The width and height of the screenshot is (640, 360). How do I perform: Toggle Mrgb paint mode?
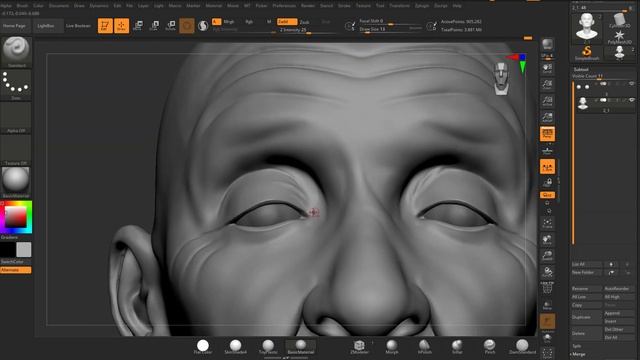[229, 22]
